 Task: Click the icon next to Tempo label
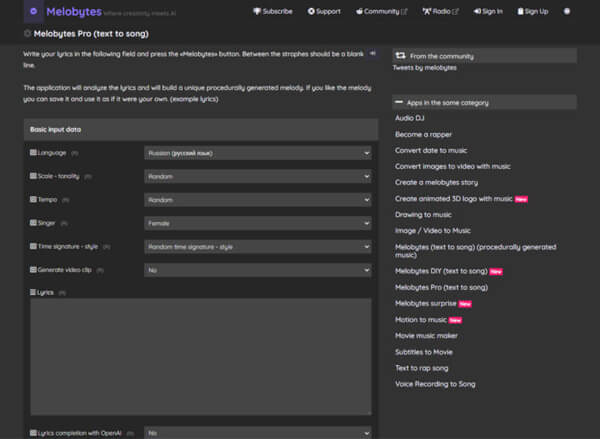click(x=33, y=200)
